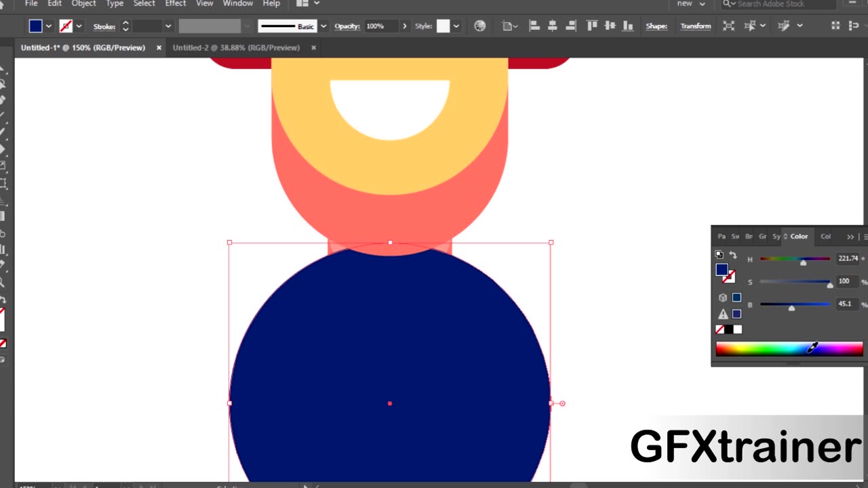Click the H value field 221.74

[x=848, y=258]
